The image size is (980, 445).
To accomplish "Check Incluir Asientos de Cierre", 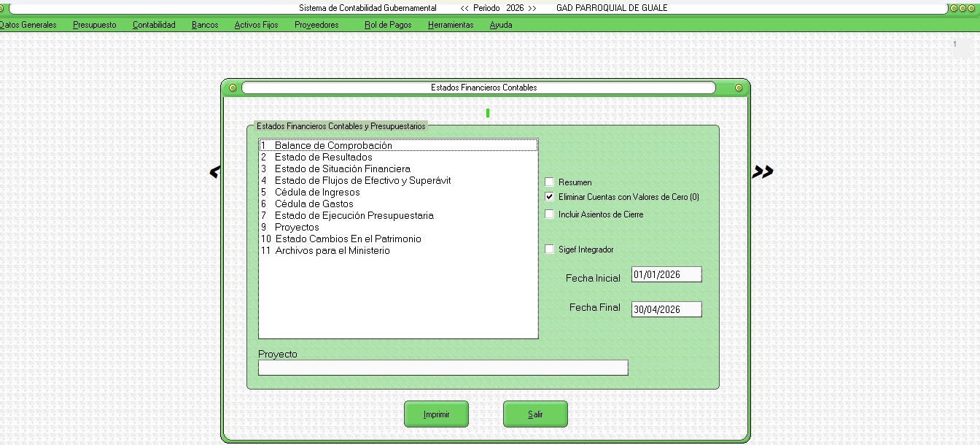I will click(550, 214).
